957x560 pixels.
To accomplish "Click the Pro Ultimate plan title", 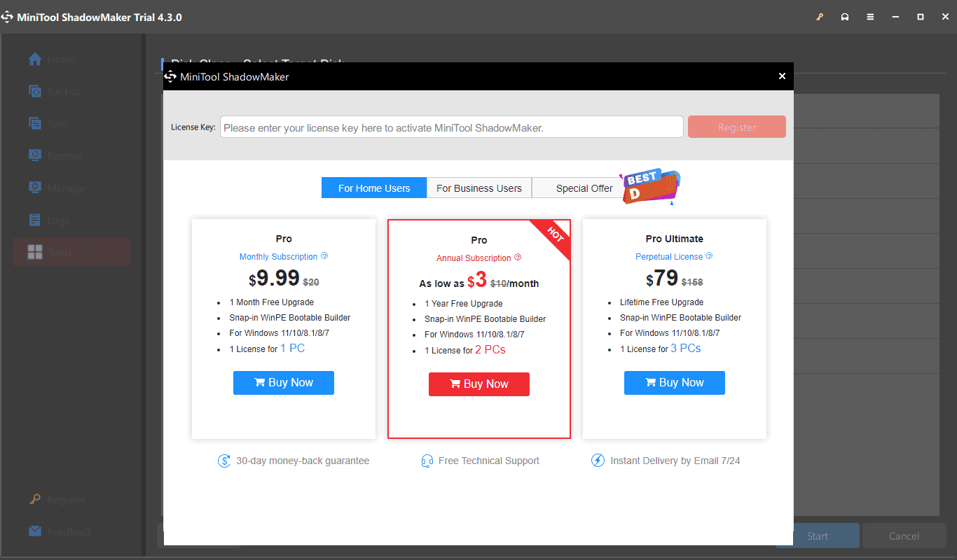I will point(675,239).
